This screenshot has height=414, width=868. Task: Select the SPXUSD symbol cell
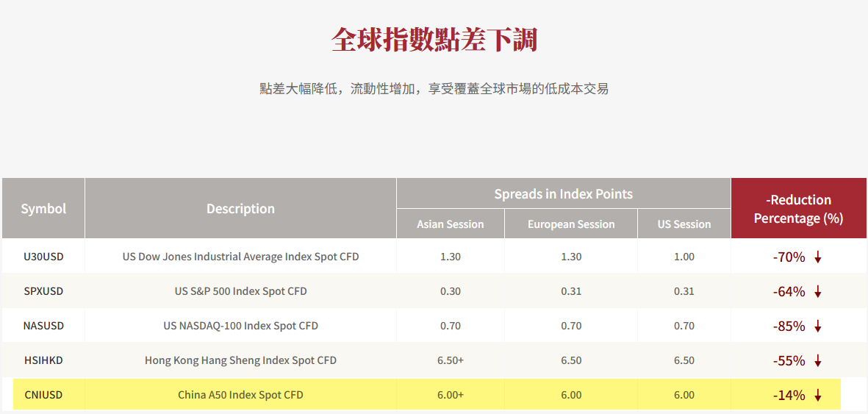tap(43, 291)
